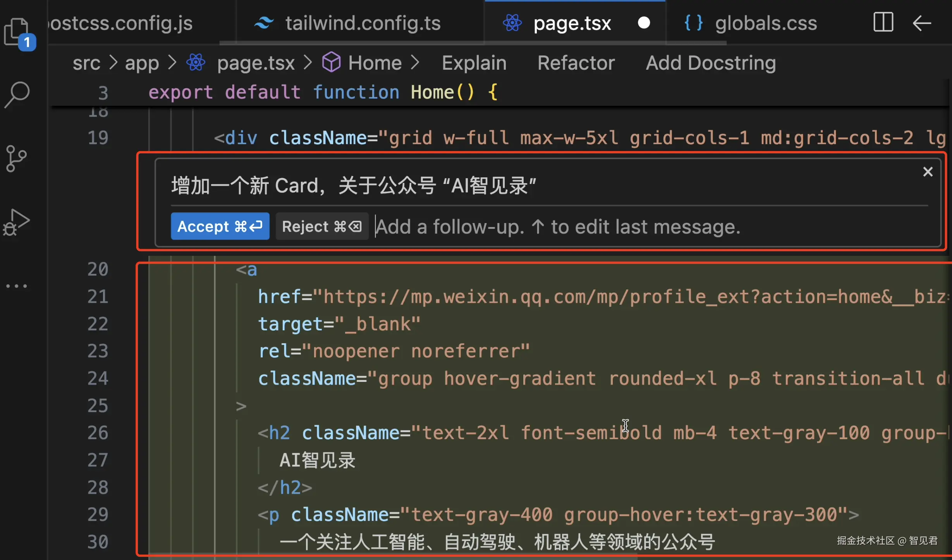
Task: Open the Run and Debug icon
Action: pyautogui.click(x=16, y=222)
